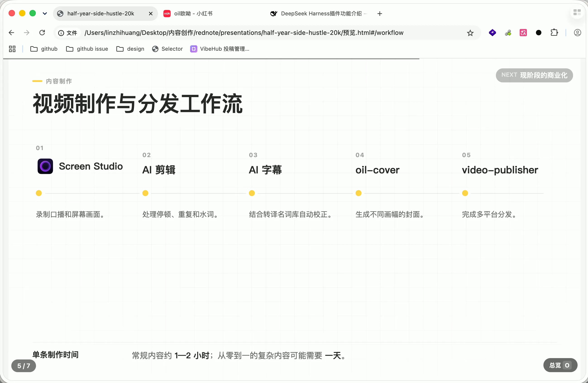Open the tab search chevron dropdown
This screenshot has width=588, height=383.
(x=45, y=14)
